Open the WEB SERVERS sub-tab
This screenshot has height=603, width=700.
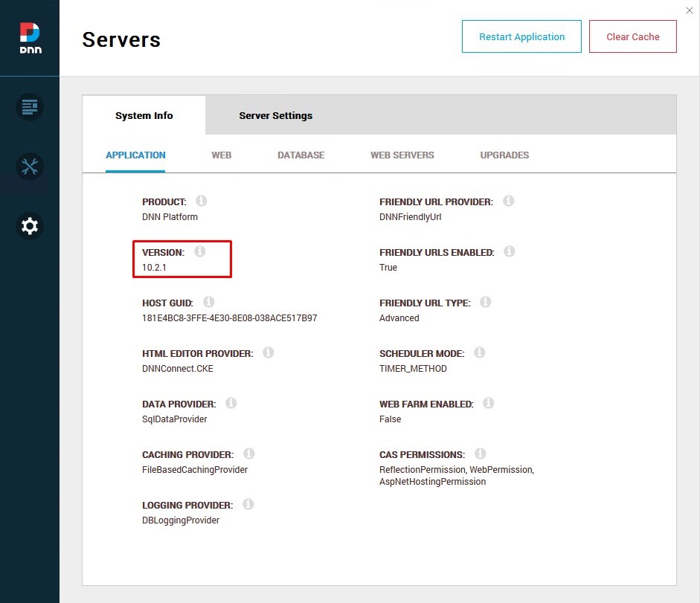402,155
